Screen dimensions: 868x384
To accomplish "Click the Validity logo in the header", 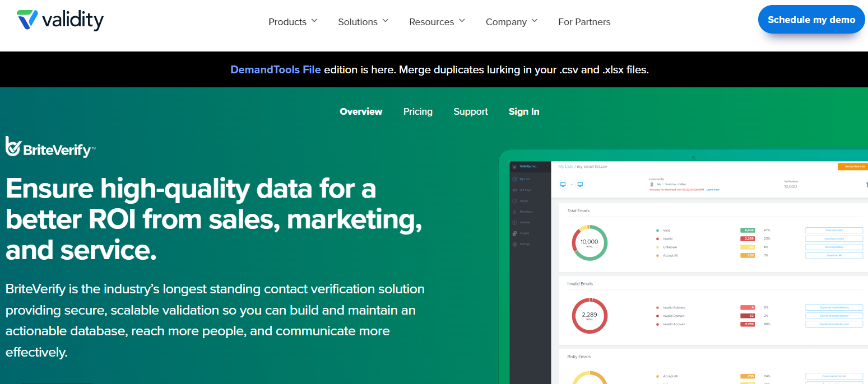I will click(x=60, y=21).
